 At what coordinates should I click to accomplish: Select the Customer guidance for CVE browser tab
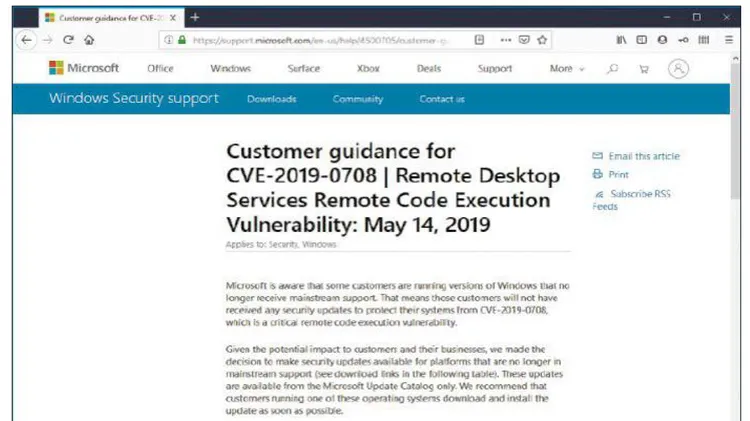(x=111, y=18)
